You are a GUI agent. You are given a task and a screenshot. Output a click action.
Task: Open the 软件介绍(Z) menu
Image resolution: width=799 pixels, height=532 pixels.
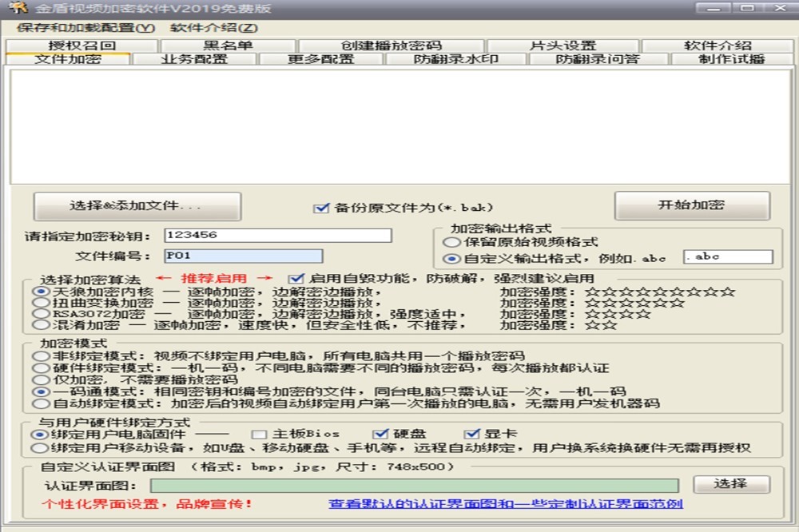(x=214, y=27)
